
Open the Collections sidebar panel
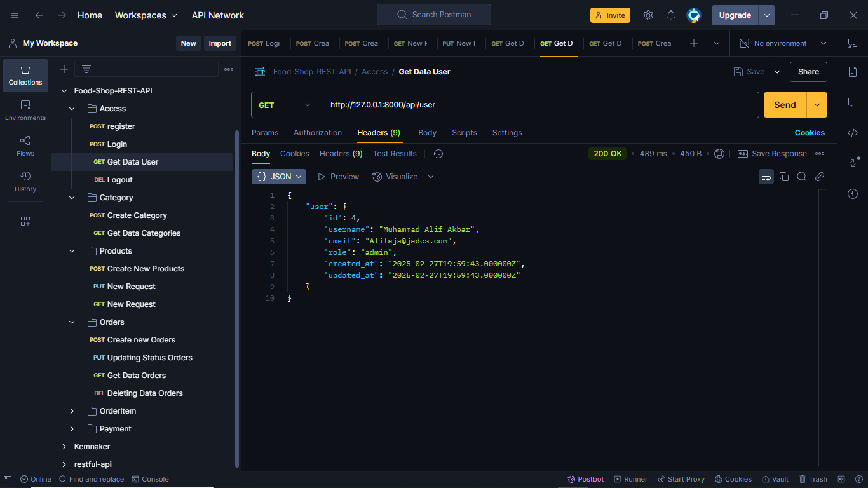coord(25,75)
